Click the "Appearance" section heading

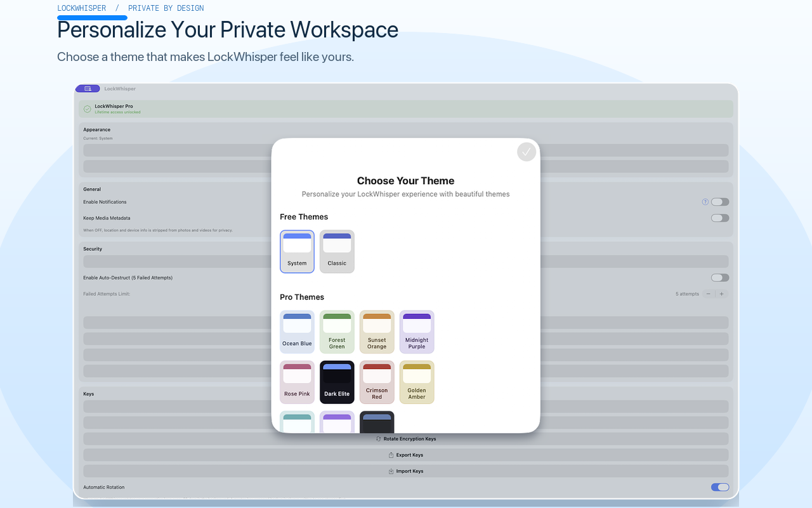click(97, 130)
